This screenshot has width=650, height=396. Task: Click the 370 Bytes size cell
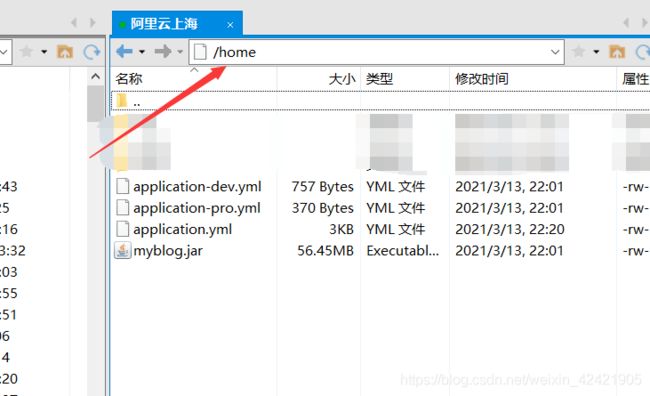(x=323, y=208)
